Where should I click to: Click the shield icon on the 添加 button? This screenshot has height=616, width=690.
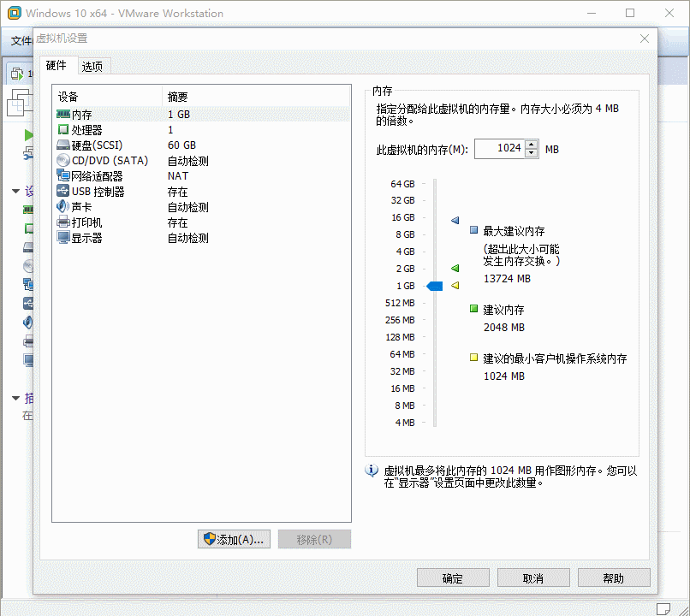tap(210, 539)
